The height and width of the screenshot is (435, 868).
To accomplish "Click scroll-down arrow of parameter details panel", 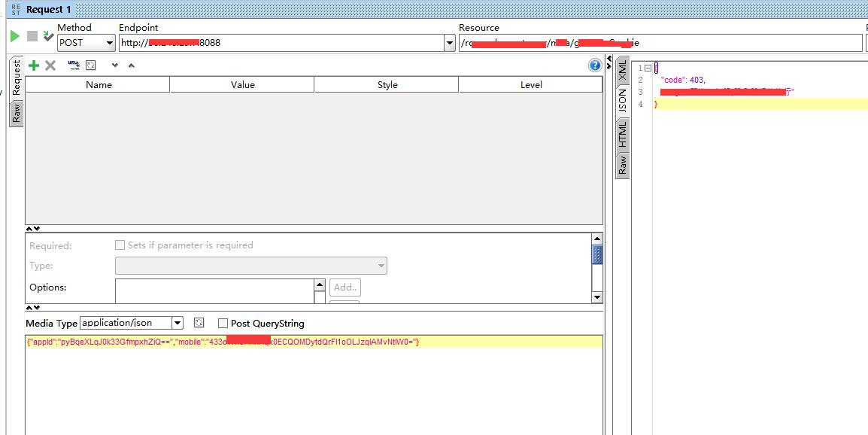I will [x=596, y=297].
